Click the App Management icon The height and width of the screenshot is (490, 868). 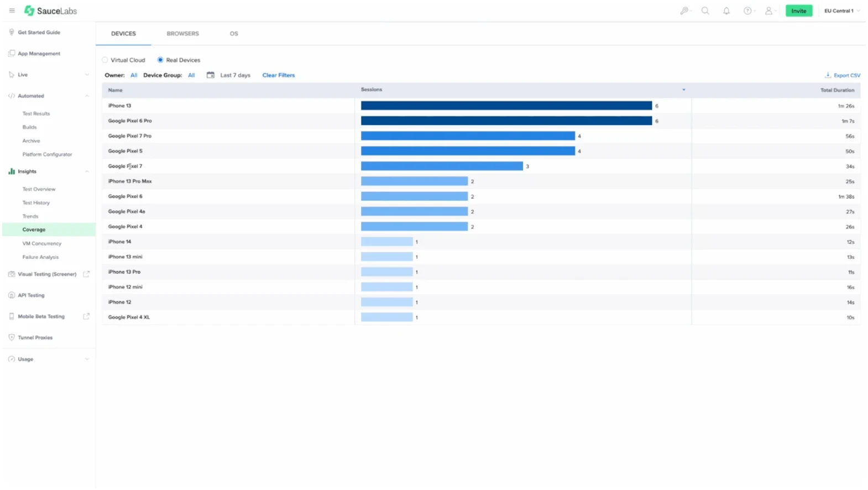[12, 53]
